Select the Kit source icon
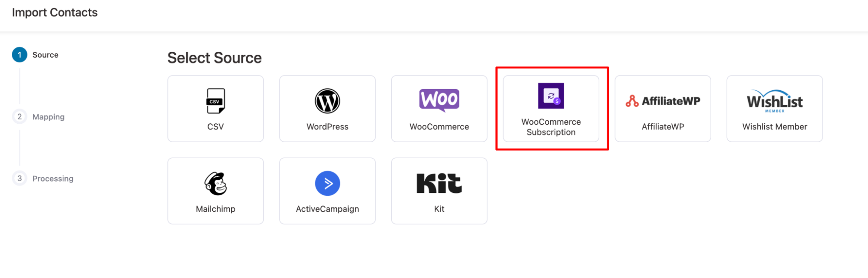 [439, 183]
